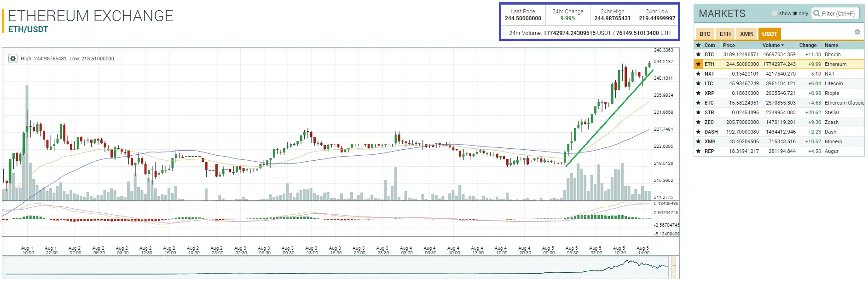Image resolution: width=868 pixels, height=281 pixels.
Task: Click NXT change value -5.10
Action: (x=815, y=74)
